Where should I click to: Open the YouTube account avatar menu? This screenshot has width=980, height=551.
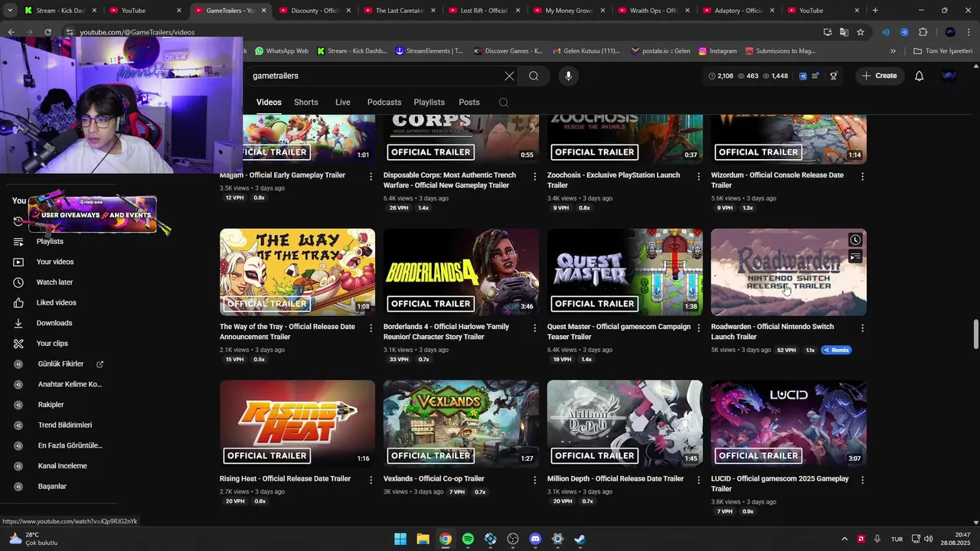[949, 76]
